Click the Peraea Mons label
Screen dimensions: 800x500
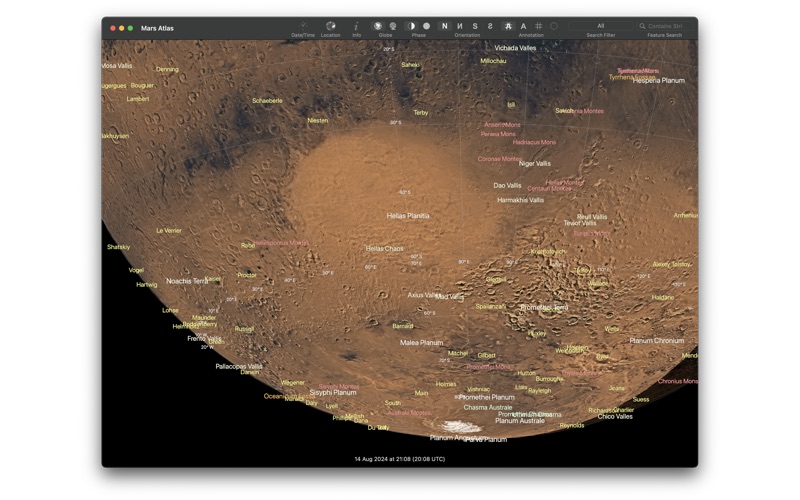pos(498,134)
